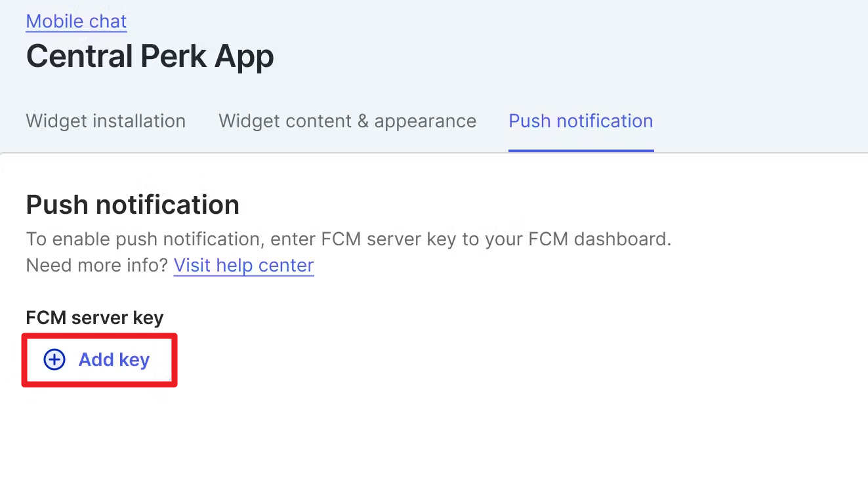This screenshot has width=868, height=488.
Task: Open the Visit help center link
Action: tap(243, 266)
